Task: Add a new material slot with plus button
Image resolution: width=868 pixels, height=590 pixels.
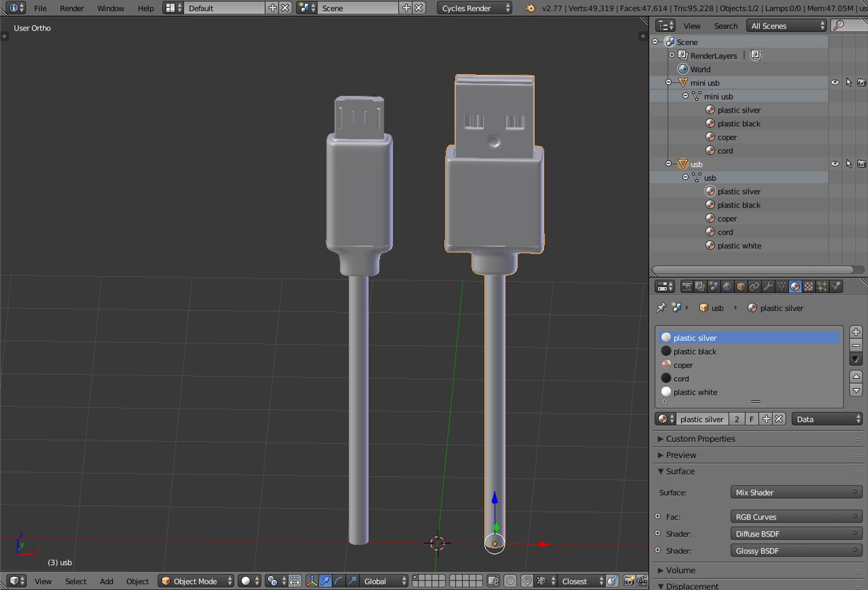Action: click(x=856, y=332)
